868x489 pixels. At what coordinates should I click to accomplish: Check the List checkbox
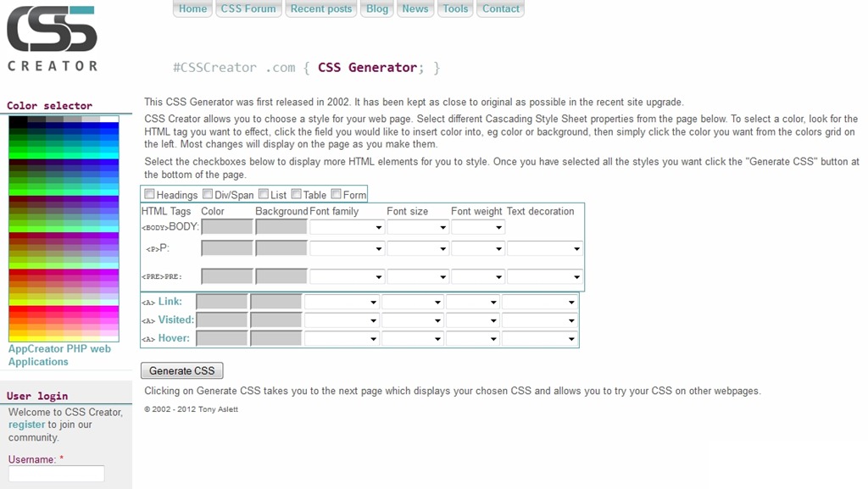(x=264, y=194)
